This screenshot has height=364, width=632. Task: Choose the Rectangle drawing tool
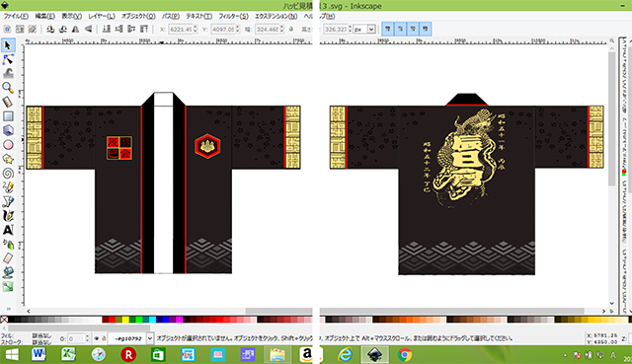tap(8, 116)
